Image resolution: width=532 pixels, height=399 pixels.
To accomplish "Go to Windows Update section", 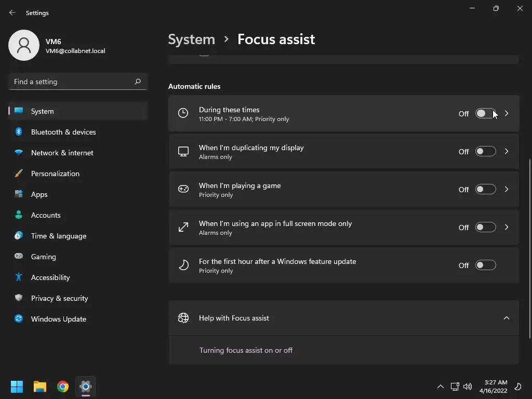I will (x=59, y=319).
